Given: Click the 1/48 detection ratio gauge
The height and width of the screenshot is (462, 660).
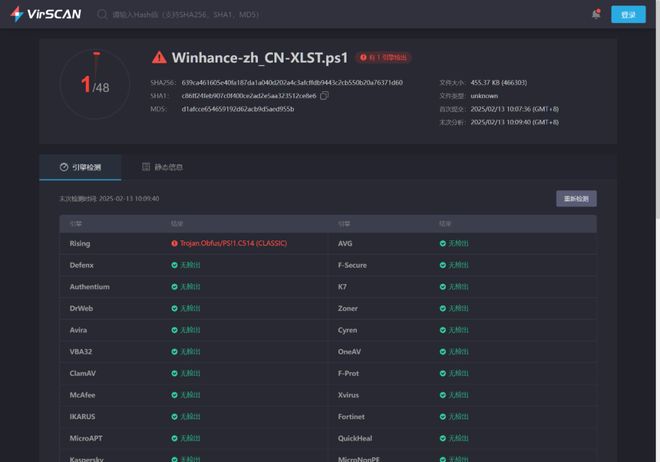Looking at the screenshot, I should click(x=95, y=86).
